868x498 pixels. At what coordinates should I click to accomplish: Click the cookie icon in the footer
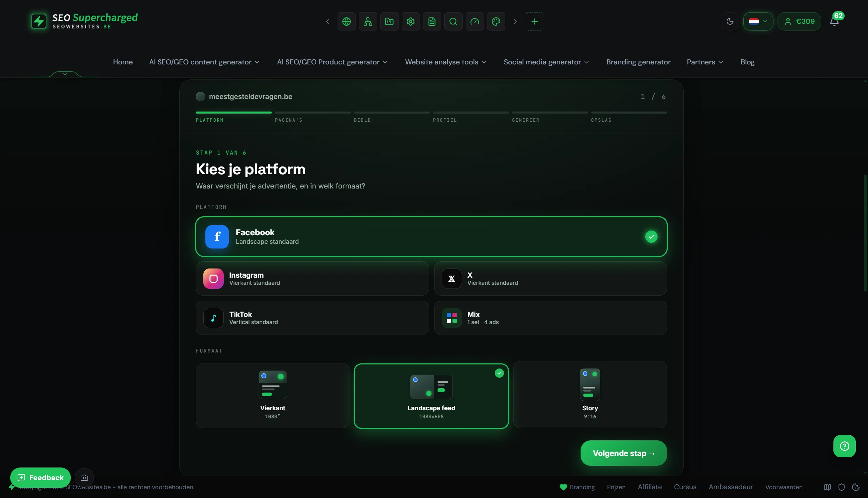tap(856, 487)
